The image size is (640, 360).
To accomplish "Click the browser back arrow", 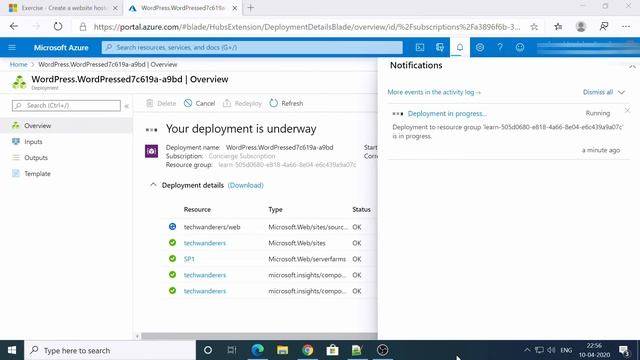I will (14, 27).
